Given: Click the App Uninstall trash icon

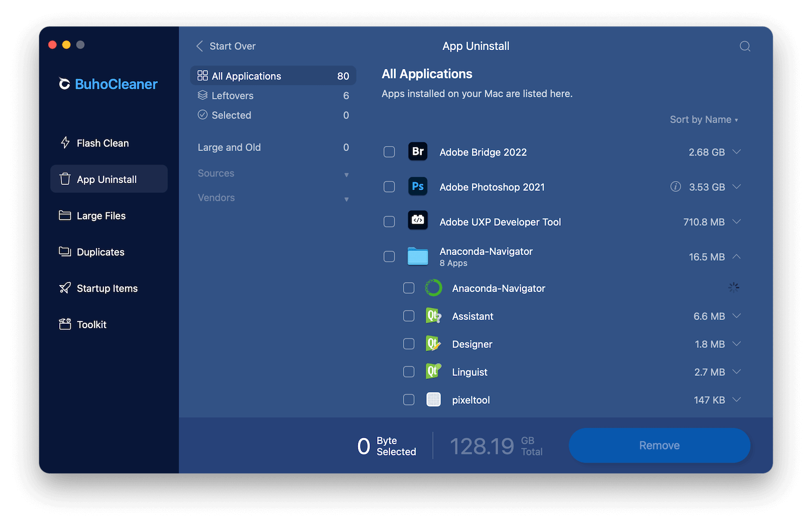Looking at the screenshot, I should (x=65, y=179).
